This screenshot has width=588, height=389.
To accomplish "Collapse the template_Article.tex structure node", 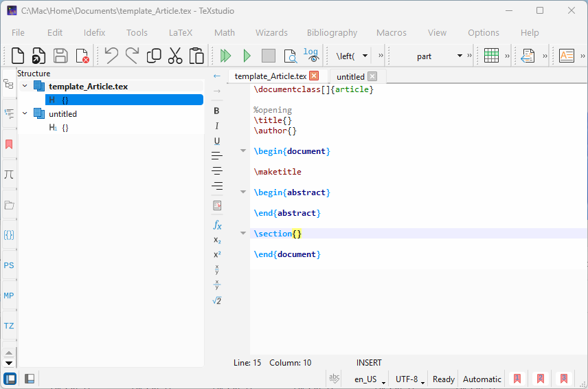I will pyautogui.click(x=25, y=86).
